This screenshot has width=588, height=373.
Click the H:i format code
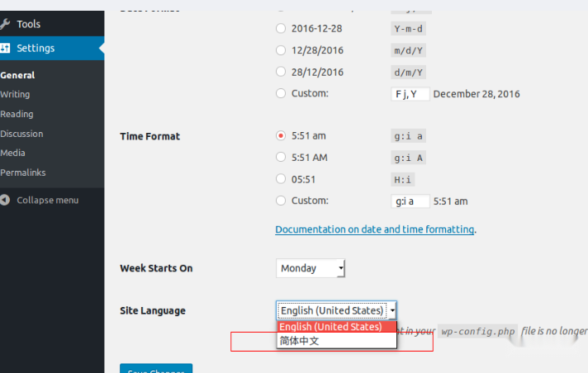pyautogui.click(x=403, y=180)
